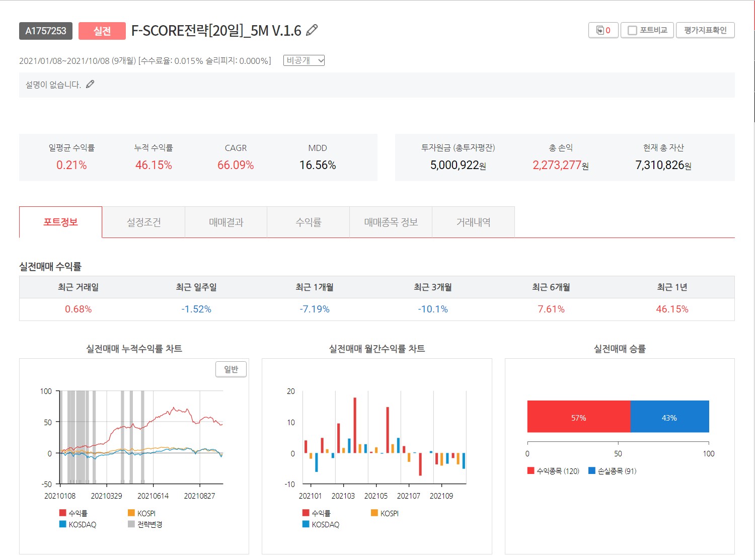This screenshot has height=560, width=755.
Task: Click the 최근 3개월 return -10.1%
Action: [x=433, y=309]
